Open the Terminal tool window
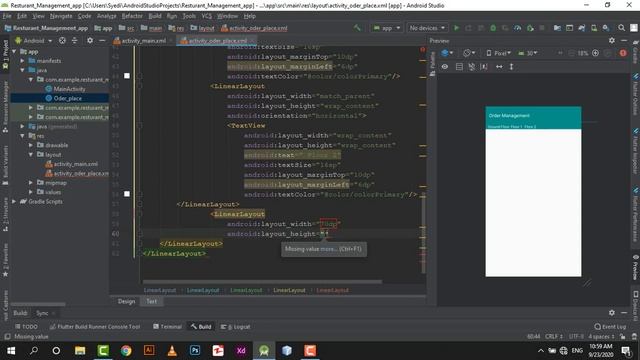Image resolution: width=640 pixels, height=360 pixels. pyautogui.click(x=167, y=327)
